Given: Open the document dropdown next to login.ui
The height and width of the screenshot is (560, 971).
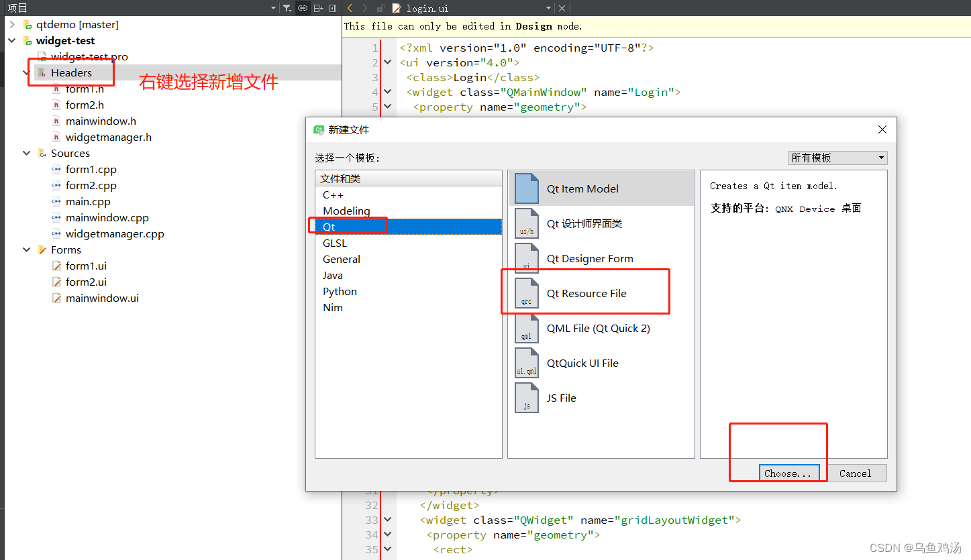Looking at the screenshot, I should point(548,8).
